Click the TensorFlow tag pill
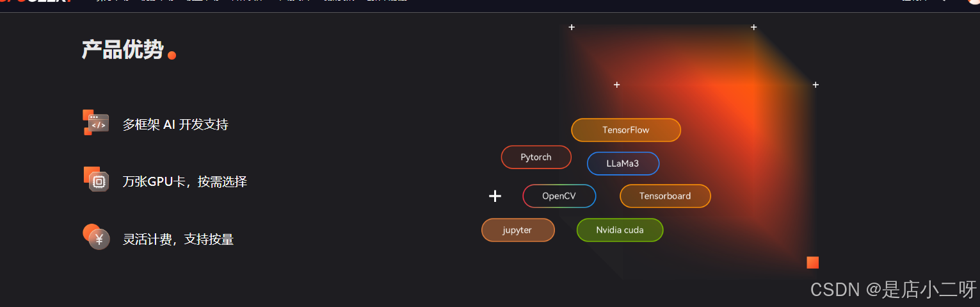980x307 pixels. coord(626,130)
